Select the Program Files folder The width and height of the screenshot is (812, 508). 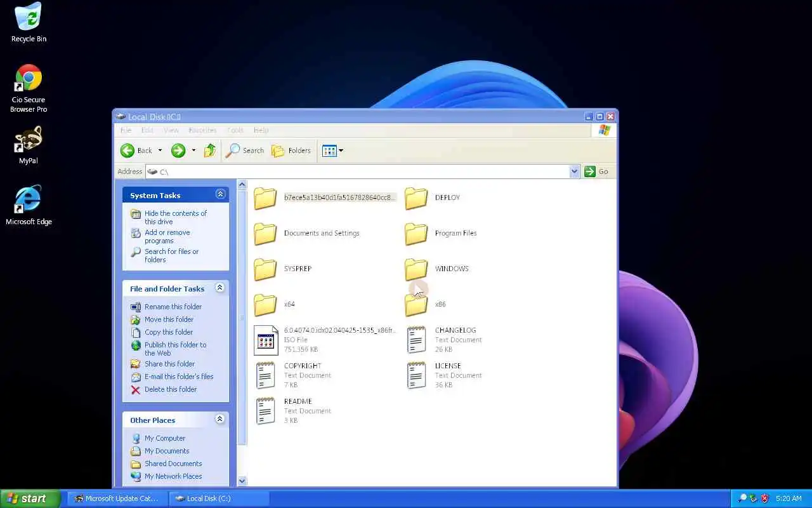441,234
